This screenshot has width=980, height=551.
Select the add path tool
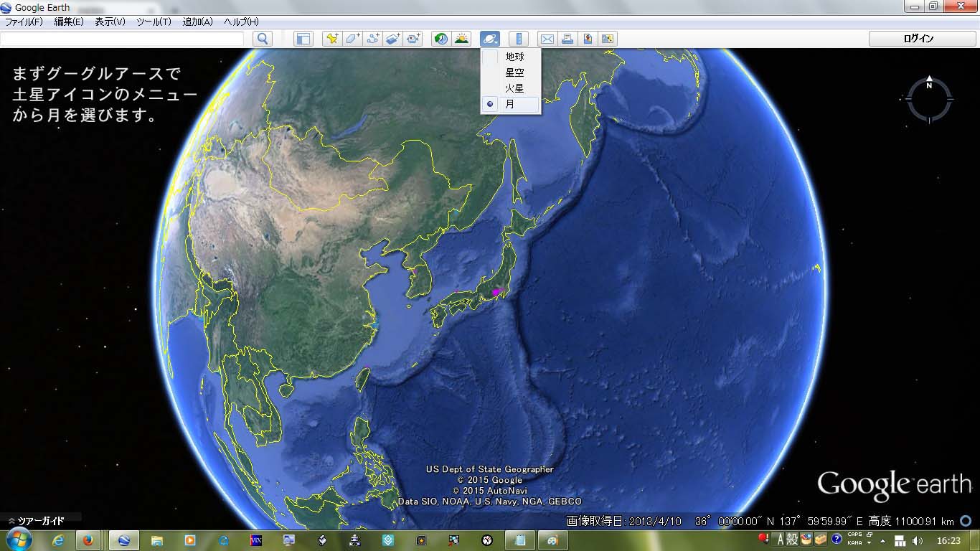(372, 39)
